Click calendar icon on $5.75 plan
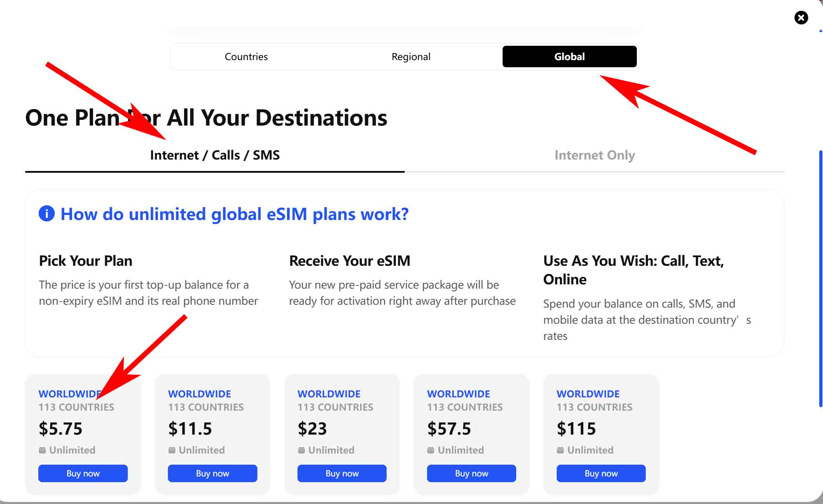Screen dimensions: 823x504 (42, 450)
